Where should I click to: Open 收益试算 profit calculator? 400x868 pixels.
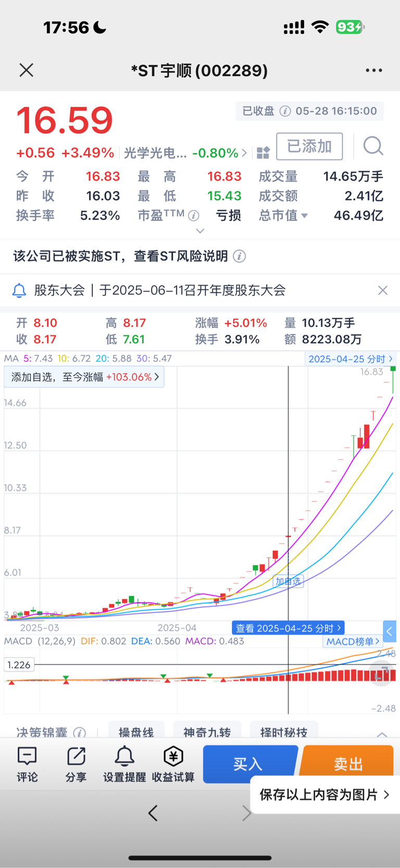[x=173, y=764]
